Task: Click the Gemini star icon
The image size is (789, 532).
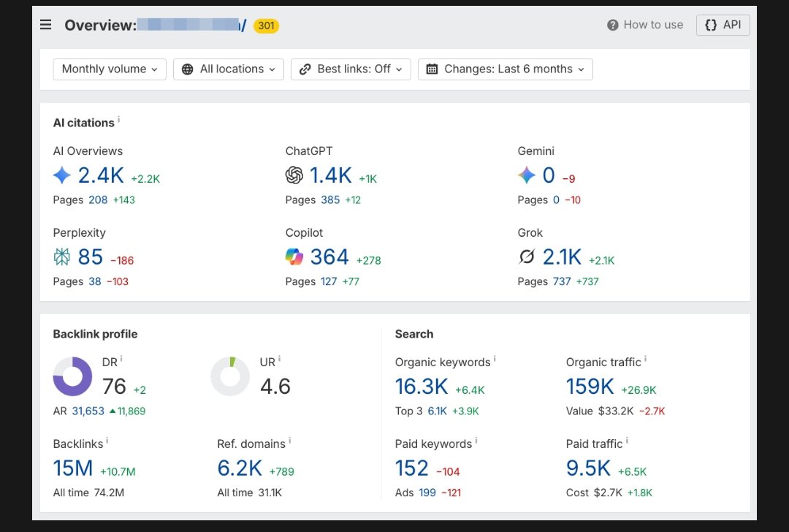Action: 526,175
